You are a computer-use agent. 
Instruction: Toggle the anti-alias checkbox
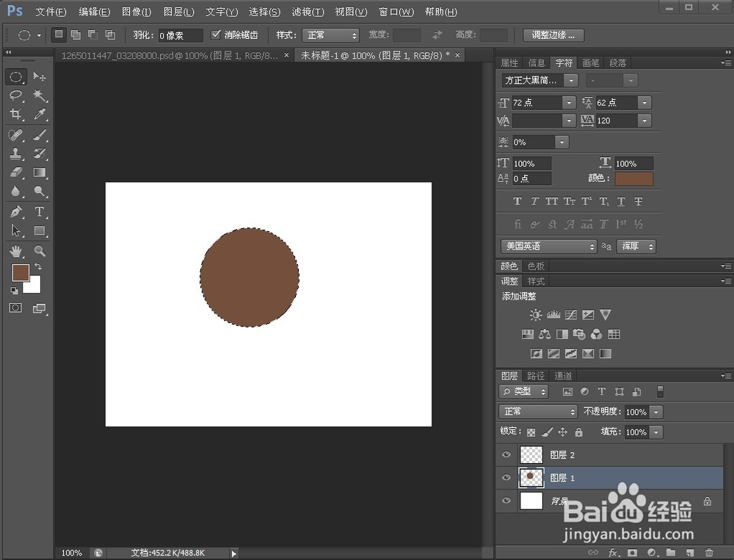pyautogui.click(x=216, y=34)
